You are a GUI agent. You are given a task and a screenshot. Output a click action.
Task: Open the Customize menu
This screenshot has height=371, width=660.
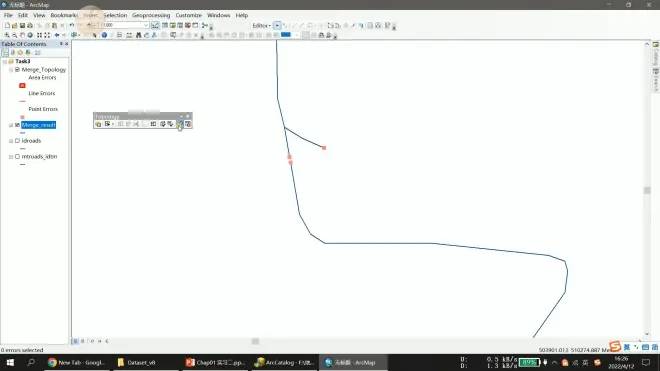click(x=189, y=15)
